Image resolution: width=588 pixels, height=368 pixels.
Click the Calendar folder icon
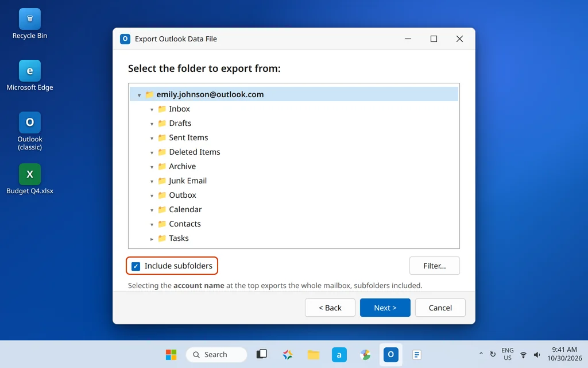tap(162, 209)
